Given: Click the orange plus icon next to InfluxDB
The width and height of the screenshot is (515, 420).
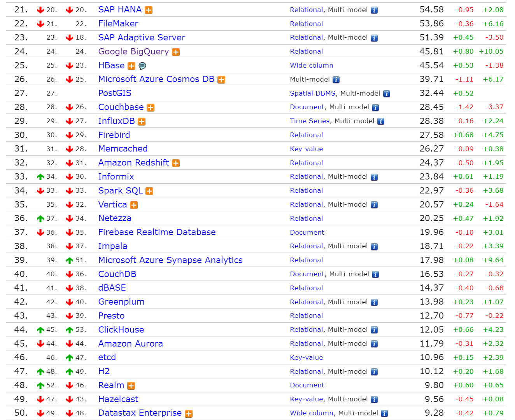Looking at the screenshot, I should [142, 122].
